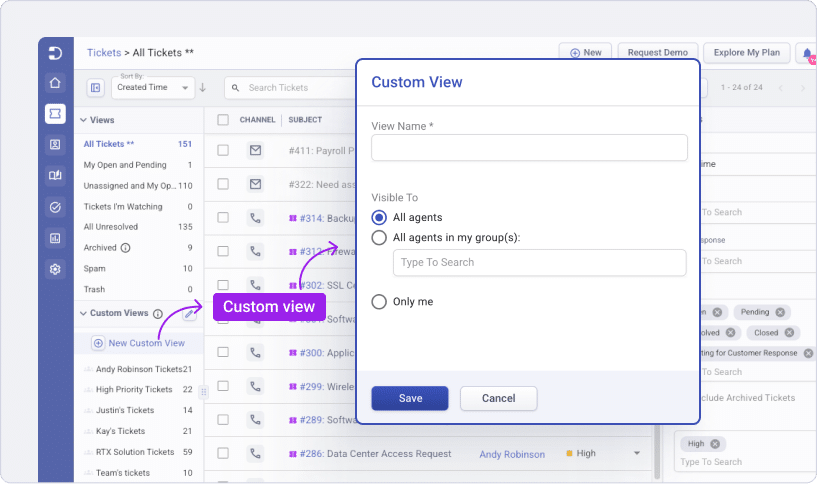Click Cancel in the Custom View dialog
This screenshot has height=484, width=817.
pos(499,399)
